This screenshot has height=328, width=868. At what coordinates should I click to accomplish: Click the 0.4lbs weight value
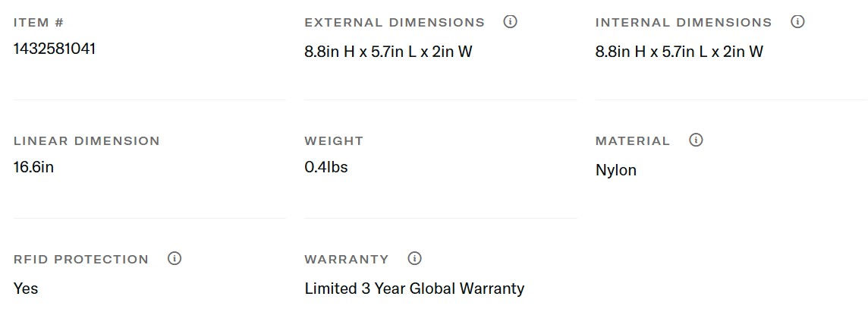point(326,167)
